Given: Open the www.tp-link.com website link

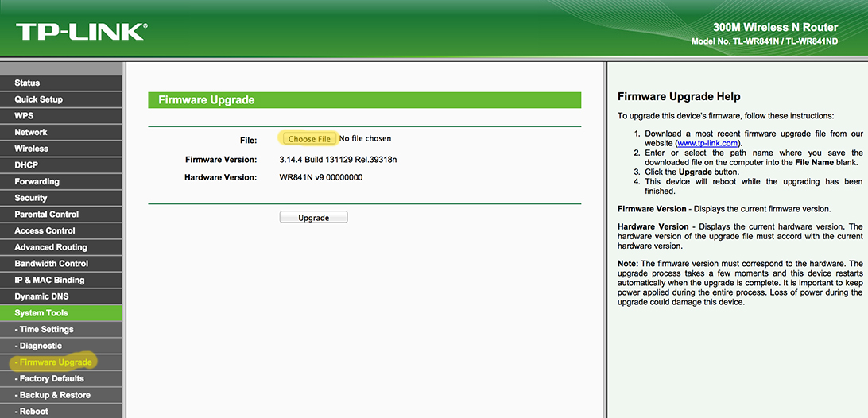Looking at the screenshot, I should pos(707,142).
